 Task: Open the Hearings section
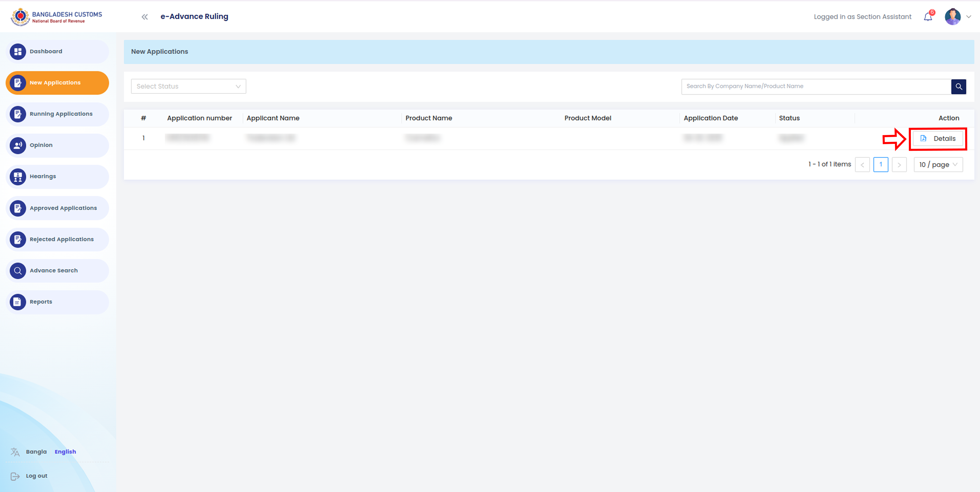[x=57, y=177]
